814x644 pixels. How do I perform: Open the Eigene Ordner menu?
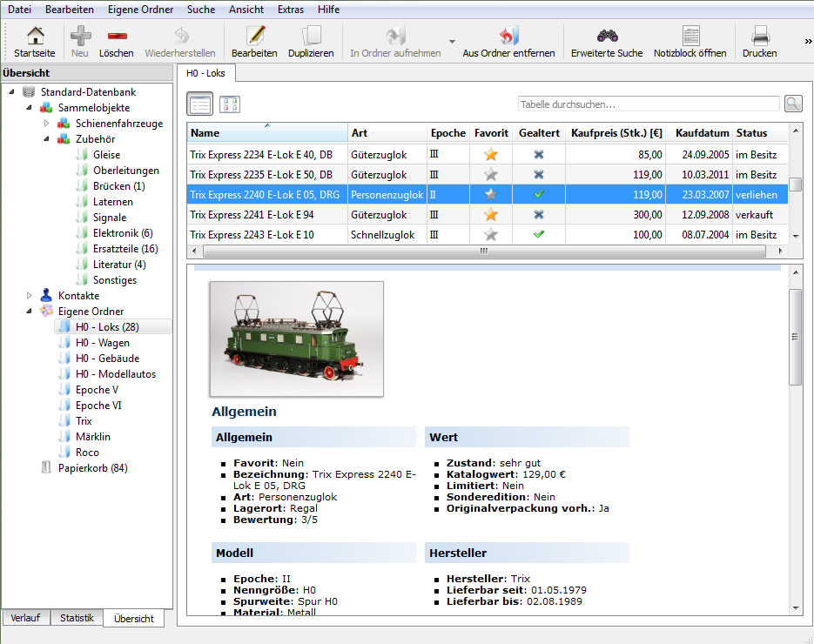(141, 10)
